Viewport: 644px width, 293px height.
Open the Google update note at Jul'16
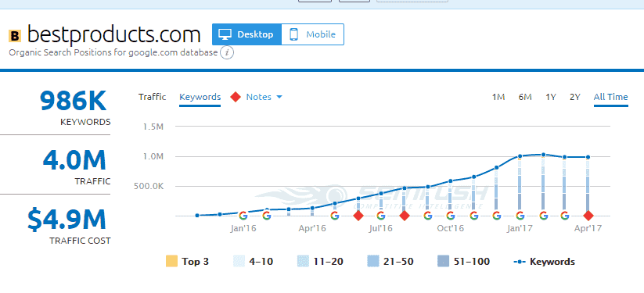pyautogui.click(x=381, y=216)
